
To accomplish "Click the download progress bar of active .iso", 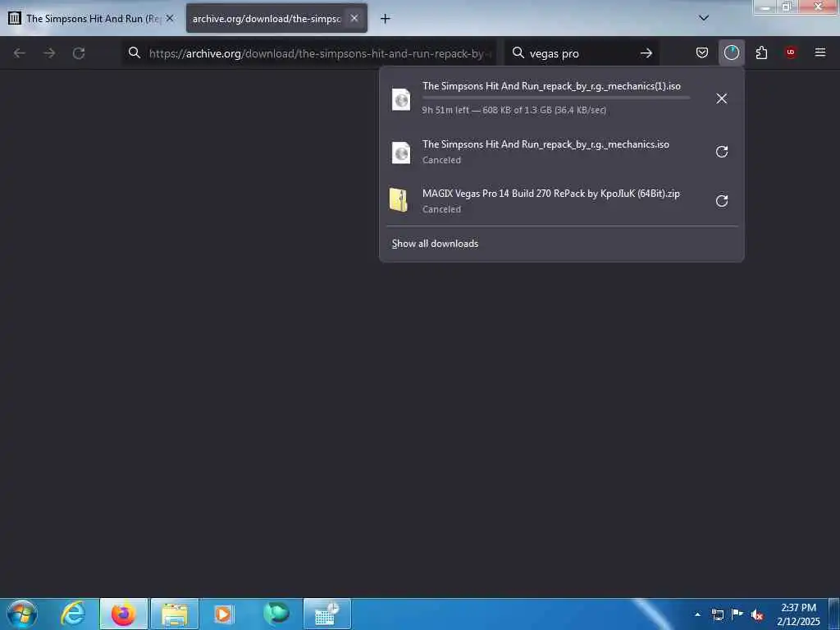I will pyautogui.click(x=556, y=98).
